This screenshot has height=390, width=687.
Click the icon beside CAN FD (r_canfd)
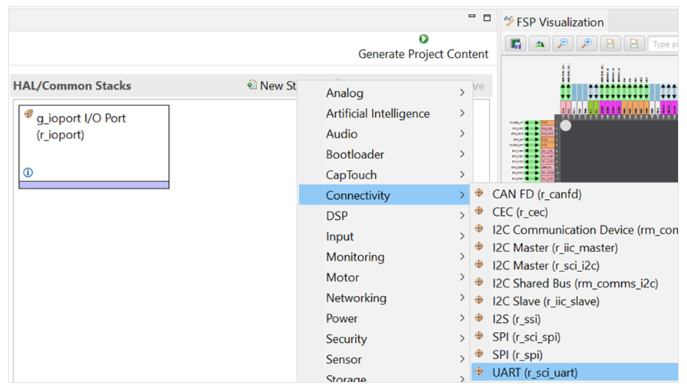coord(479,193)
